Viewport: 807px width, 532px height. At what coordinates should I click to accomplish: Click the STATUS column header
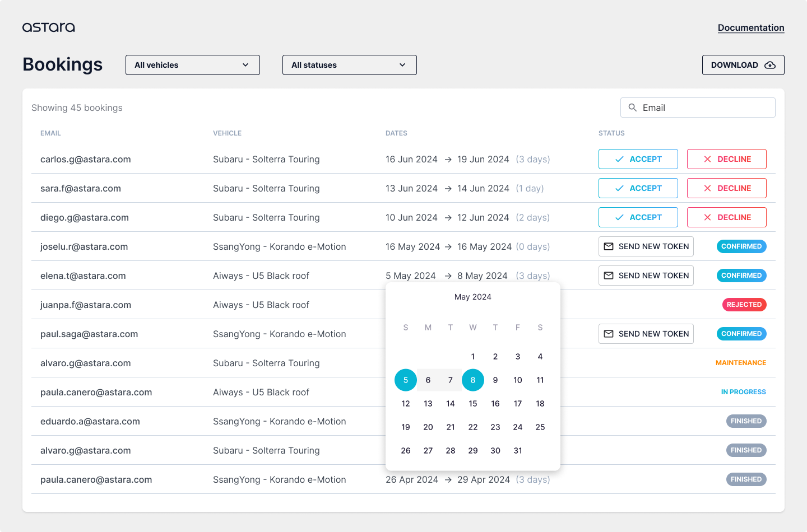[611, 133]
